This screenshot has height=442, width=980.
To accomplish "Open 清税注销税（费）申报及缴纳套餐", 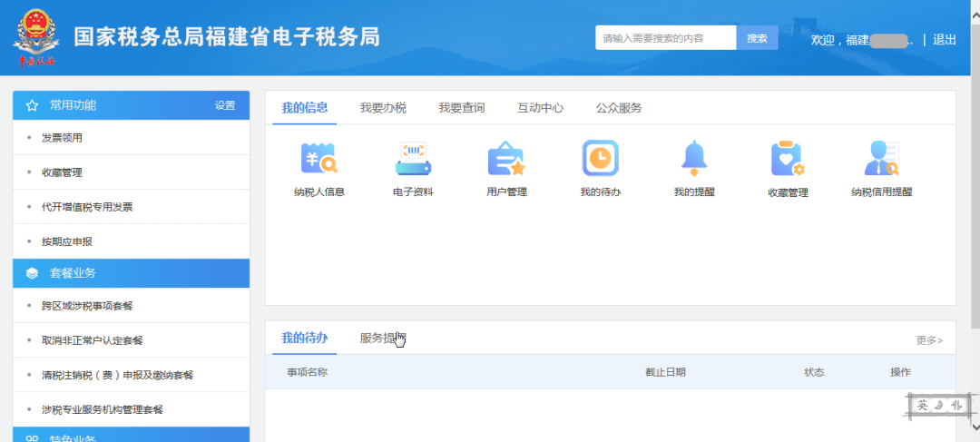I will (117, 375).
